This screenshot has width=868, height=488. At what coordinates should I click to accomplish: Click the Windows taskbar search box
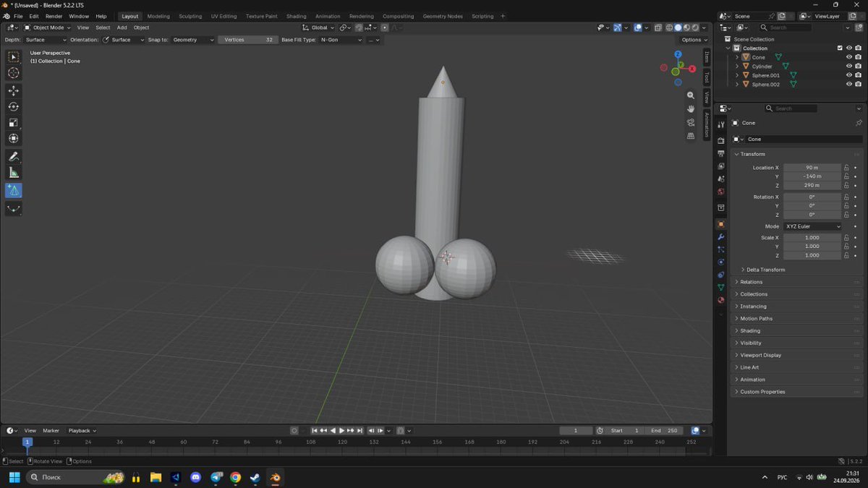pos(75,477)
